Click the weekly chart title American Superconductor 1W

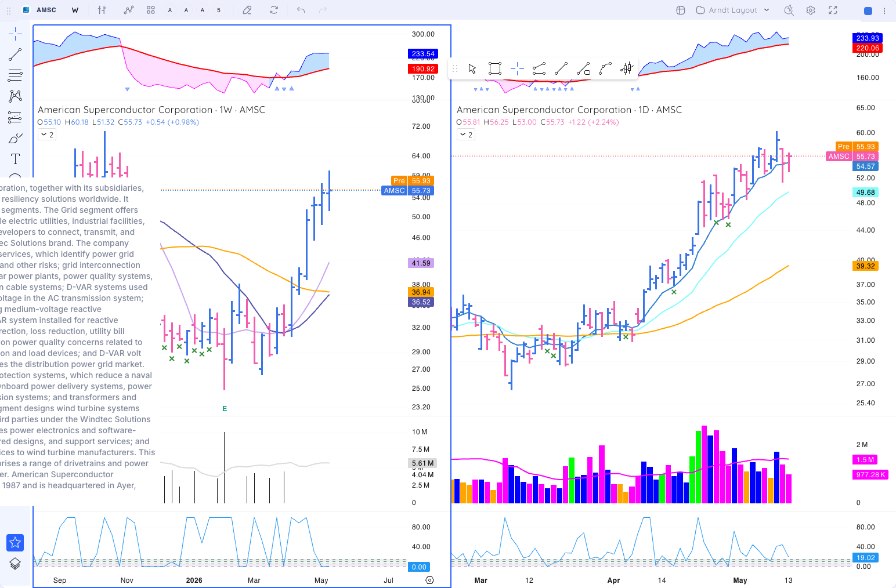[x=151, y=110]
